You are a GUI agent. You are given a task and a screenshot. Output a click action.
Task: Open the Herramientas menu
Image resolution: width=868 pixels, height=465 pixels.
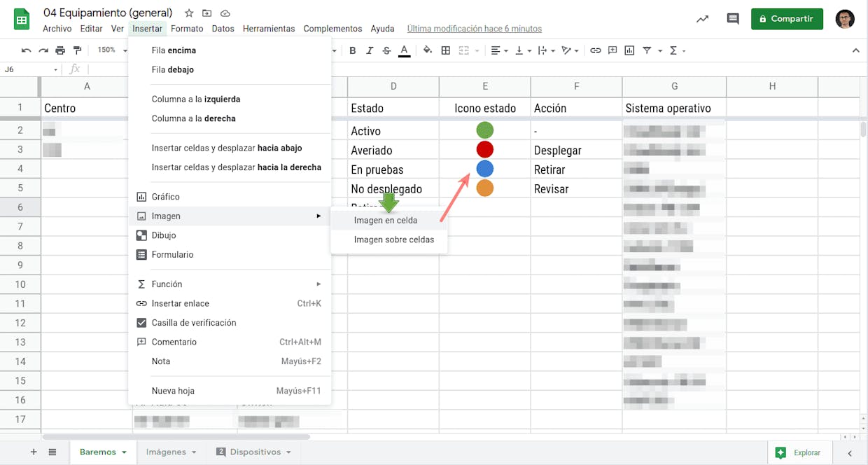(269, 29)
